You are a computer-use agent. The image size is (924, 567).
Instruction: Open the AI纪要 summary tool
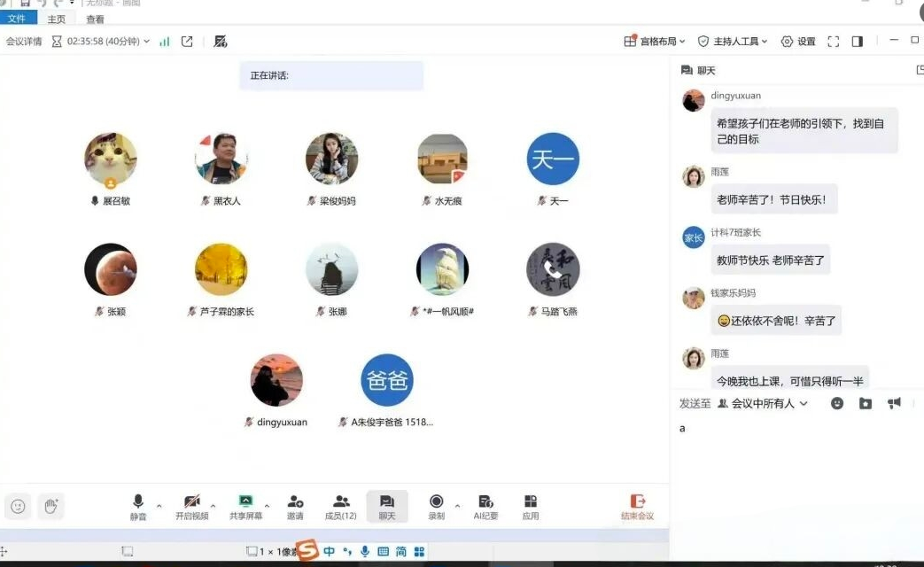(x=485, y=506)
